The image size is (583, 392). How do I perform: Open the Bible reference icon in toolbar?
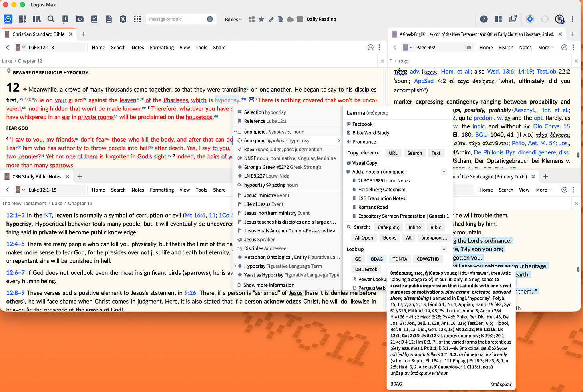coord(65,19)
